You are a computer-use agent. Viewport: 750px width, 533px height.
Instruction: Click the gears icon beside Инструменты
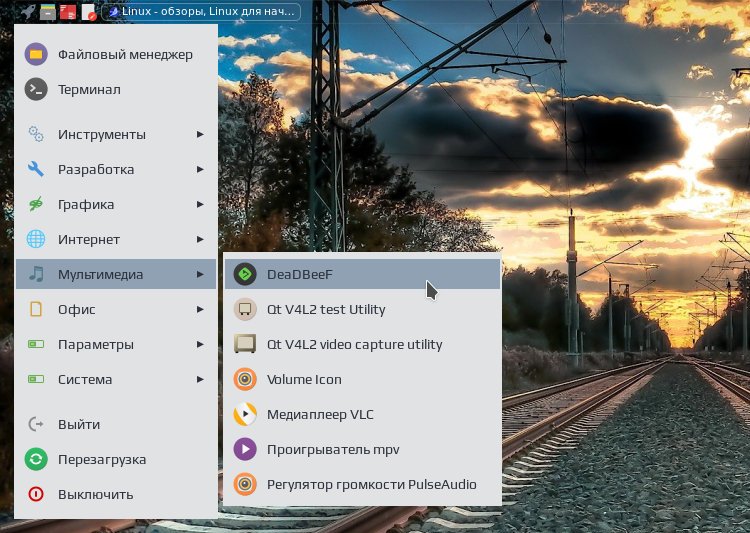coord(36,134)
